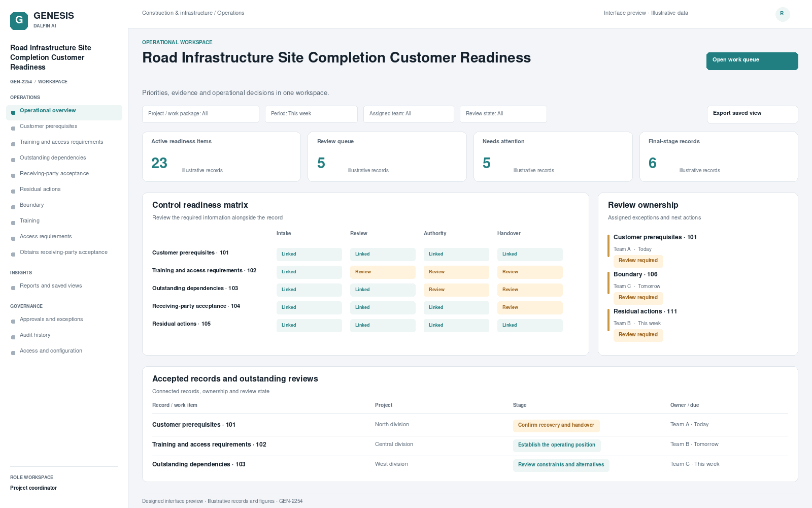Click the Needs attention card
Screen dimensions: 812x508
coord(553,156)
